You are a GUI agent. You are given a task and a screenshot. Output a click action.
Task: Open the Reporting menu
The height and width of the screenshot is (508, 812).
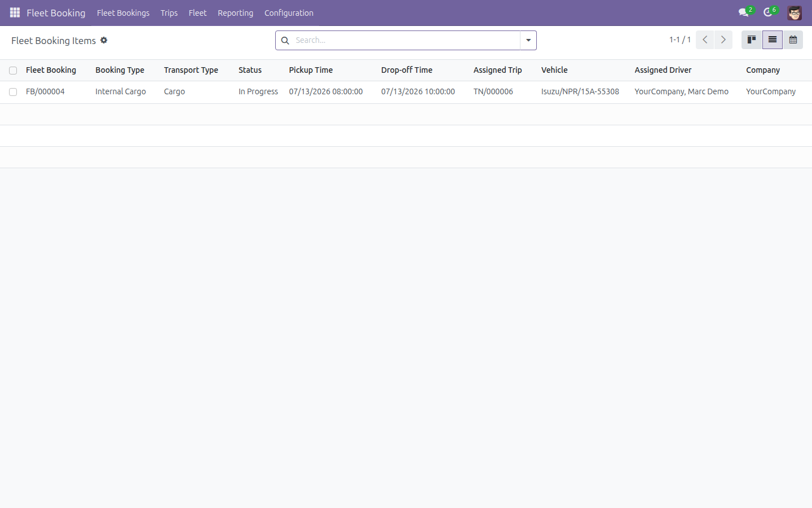click(x=235, y=13)
